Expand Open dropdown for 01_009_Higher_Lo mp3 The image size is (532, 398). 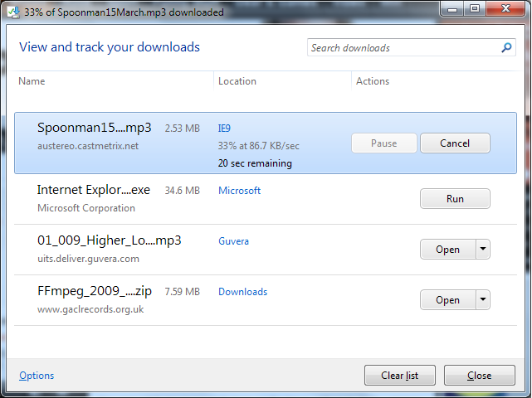(x=483, y=250)
